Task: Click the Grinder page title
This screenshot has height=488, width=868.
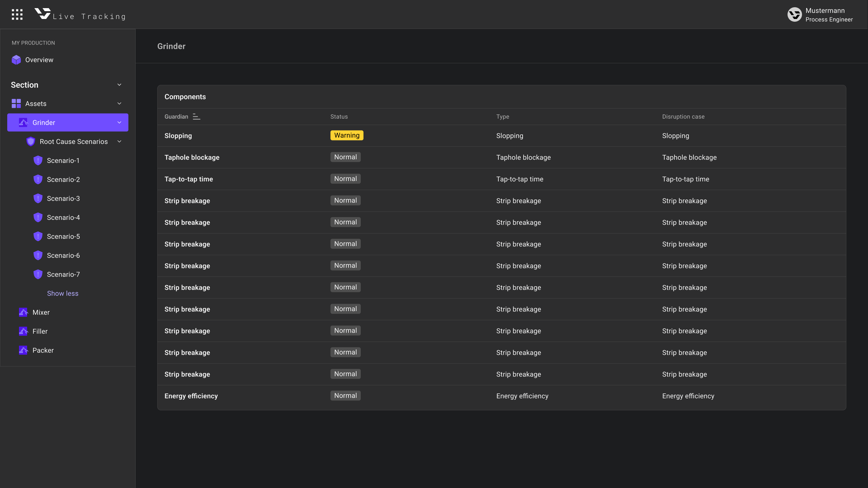Action: click(171, 46)
